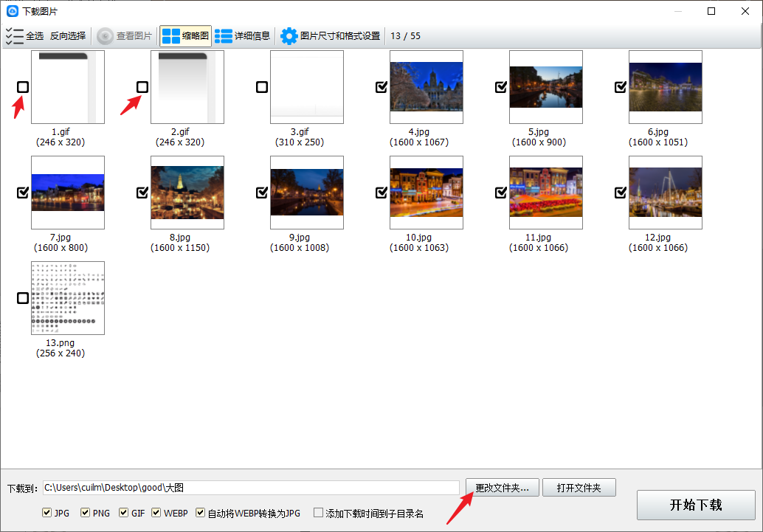
Task: Uncheck the checkbox for 4.jpg
Action: click(381, 87)
